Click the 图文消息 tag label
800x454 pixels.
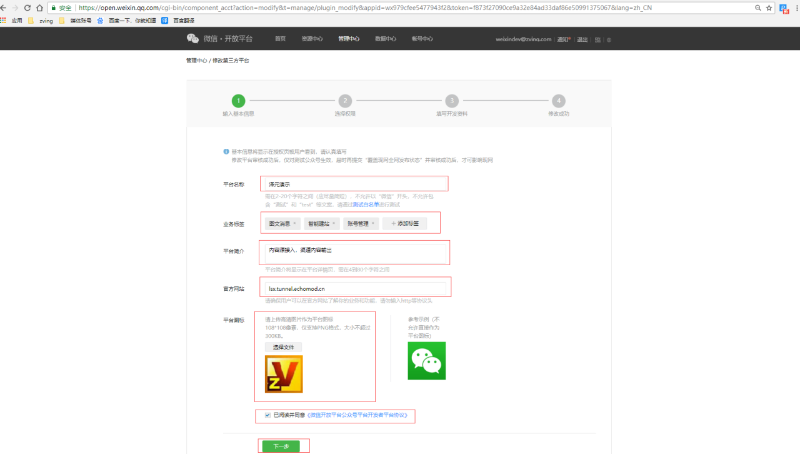tap(279, 223)
